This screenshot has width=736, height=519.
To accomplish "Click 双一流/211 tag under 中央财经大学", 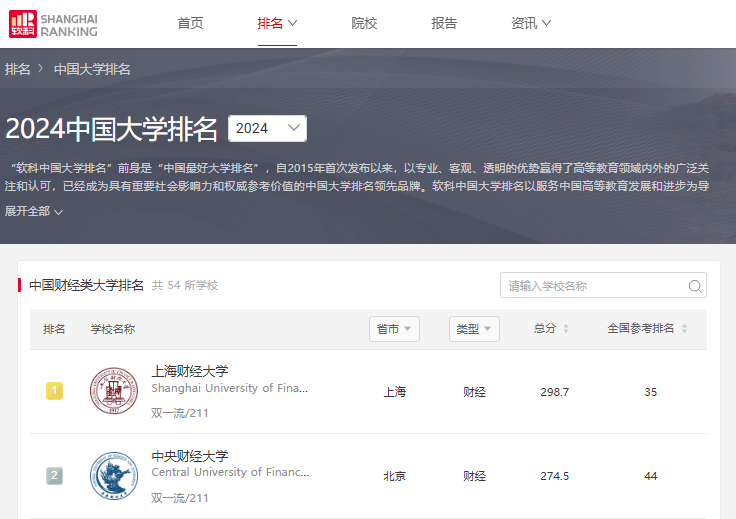I will 180,498.
